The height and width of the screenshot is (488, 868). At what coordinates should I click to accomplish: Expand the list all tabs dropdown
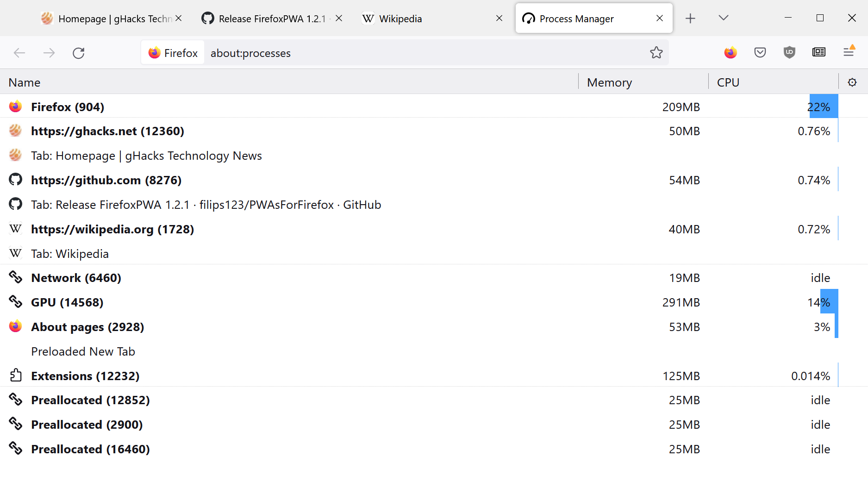(724, 18)
